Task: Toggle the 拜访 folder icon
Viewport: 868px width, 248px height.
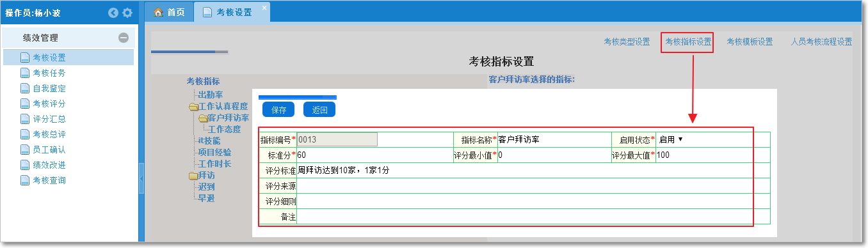Action: tap(193, 176)
